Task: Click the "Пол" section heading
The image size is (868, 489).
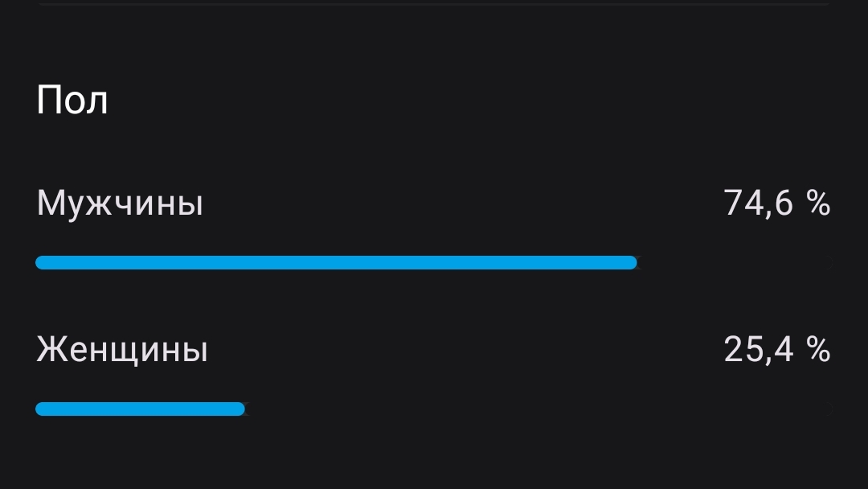Action: (x=72, y=101)
